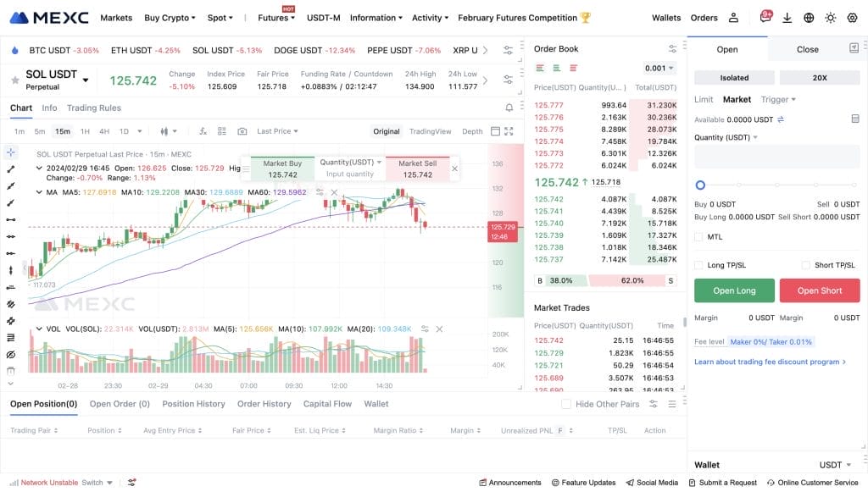Switch theme with the sun icon
This screenshot has height=492, width=868.
(x=830, y=18)
